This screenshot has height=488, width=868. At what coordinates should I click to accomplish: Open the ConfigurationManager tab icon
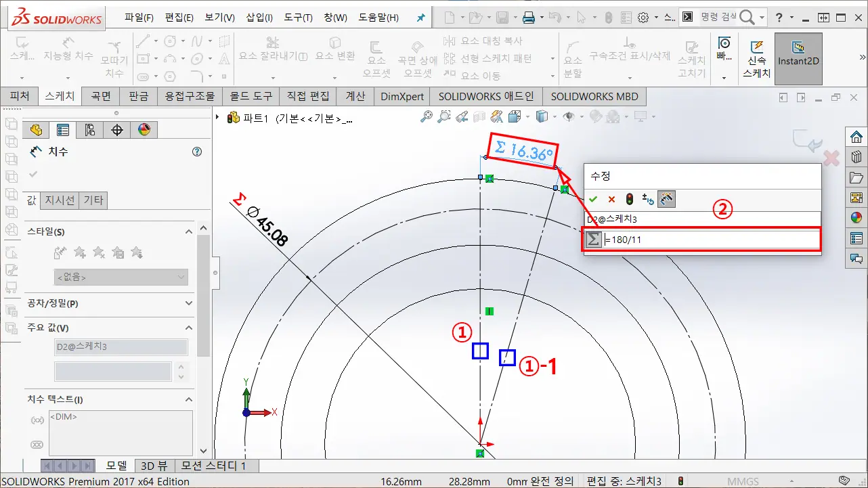tap(90, 130)
